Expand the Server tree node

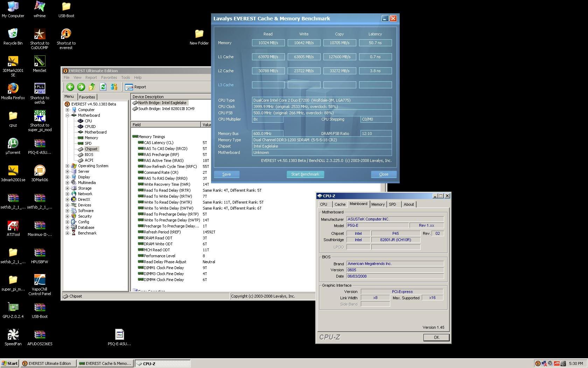tap(68, 171)
